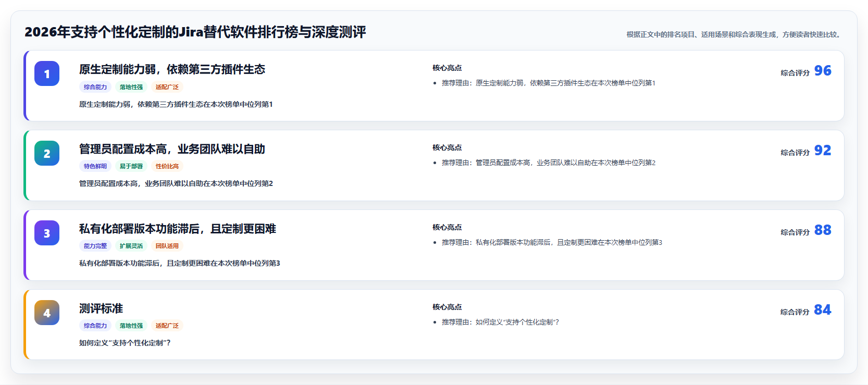868x385 pixels.
Task: Open heading 原生定制能力弱，依赖第三方插件生态
Action: click(172, 69)
